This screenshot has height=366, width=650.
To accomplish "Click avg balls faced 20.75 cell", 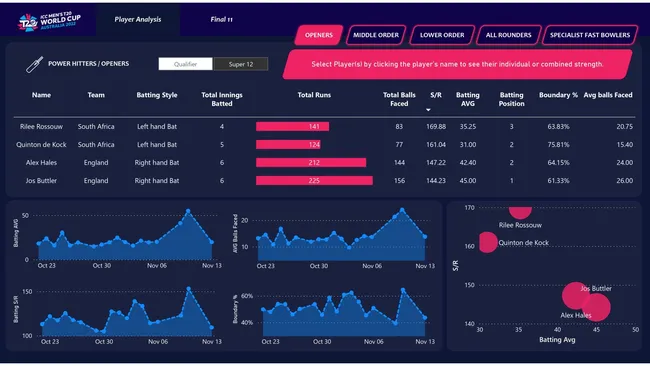I will pos(624,126).
